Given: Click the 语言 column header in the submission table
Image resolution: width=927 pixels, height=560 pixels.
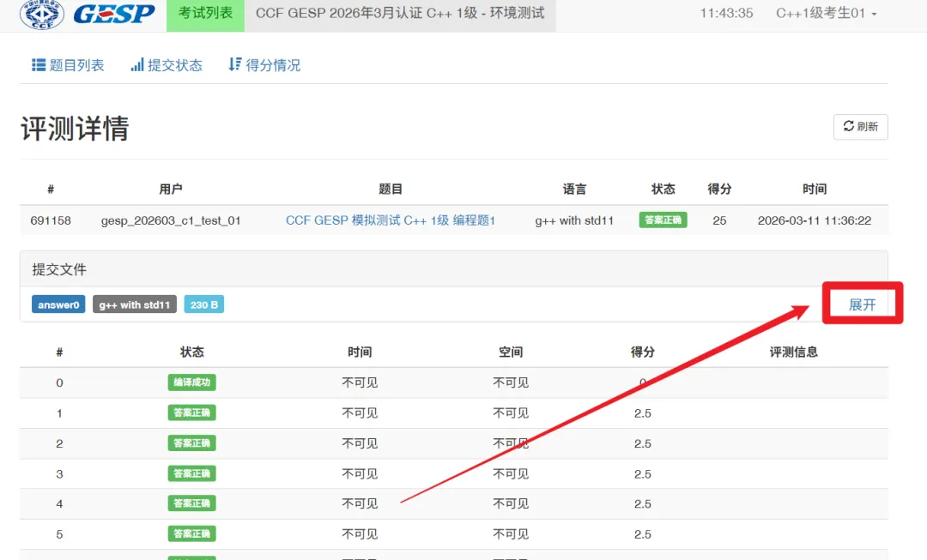Looking at the screenshot, I should (x=574, y=189).
